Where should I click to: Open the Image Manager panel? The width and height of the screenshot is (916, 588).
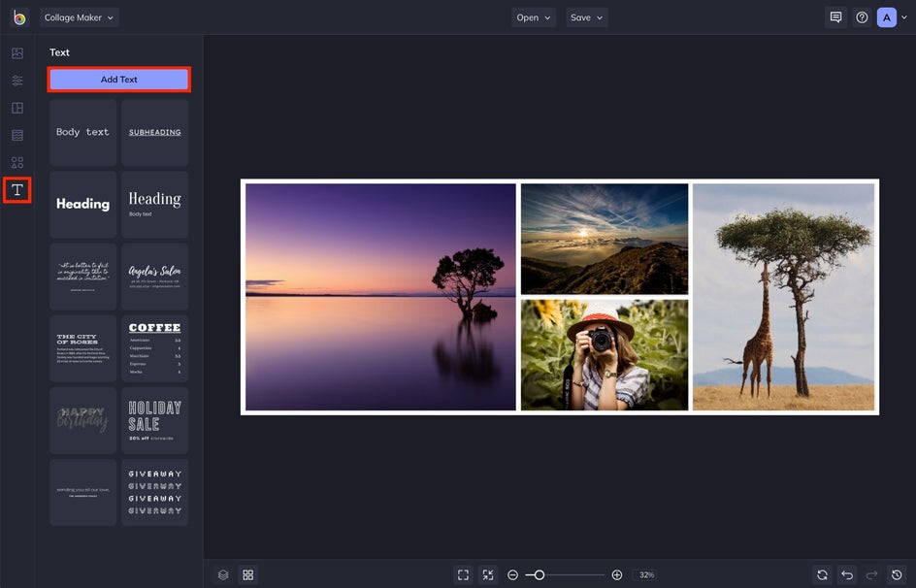tap(16, 53)
